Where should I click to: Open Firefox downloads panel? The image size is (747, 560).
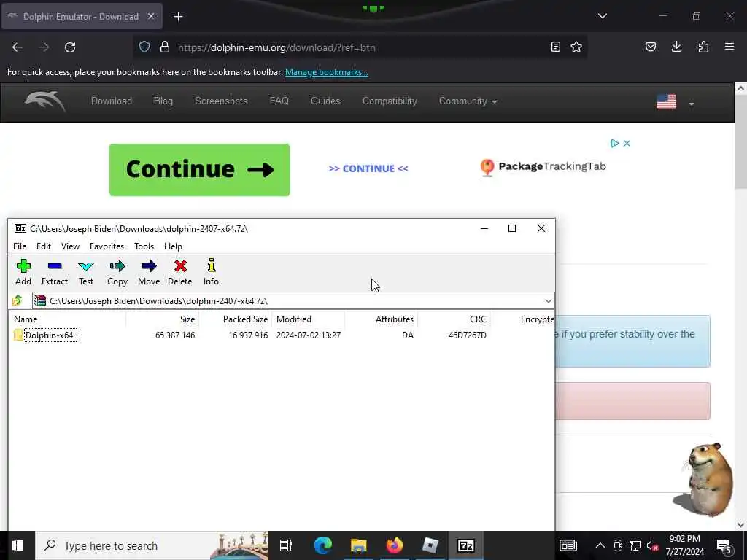click(x=676, y=47)
